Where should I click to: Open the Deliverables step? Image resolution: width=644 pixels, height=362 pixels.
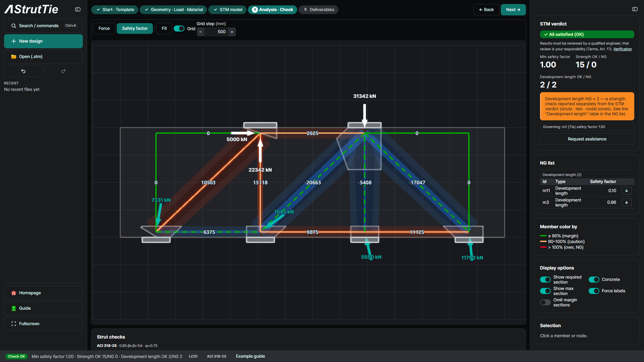coord(318,10)
